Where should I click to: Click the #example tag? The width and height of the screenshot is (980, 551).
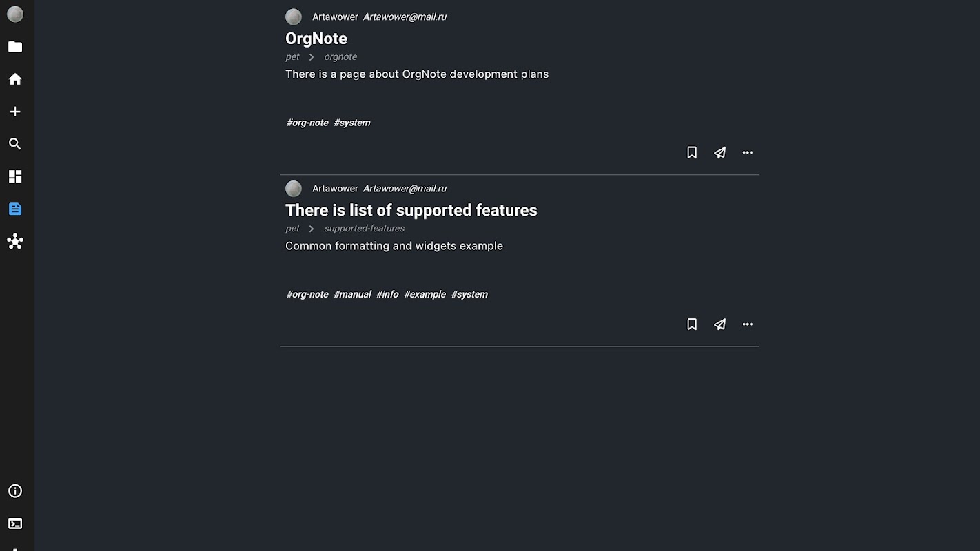tap(425, 294)
